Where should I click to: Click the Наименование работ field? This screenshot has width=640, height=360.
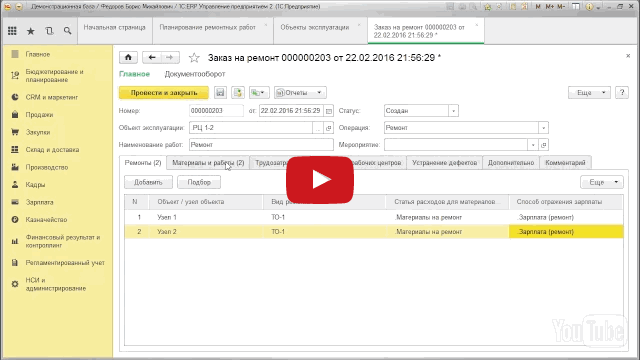coord(261,145)
